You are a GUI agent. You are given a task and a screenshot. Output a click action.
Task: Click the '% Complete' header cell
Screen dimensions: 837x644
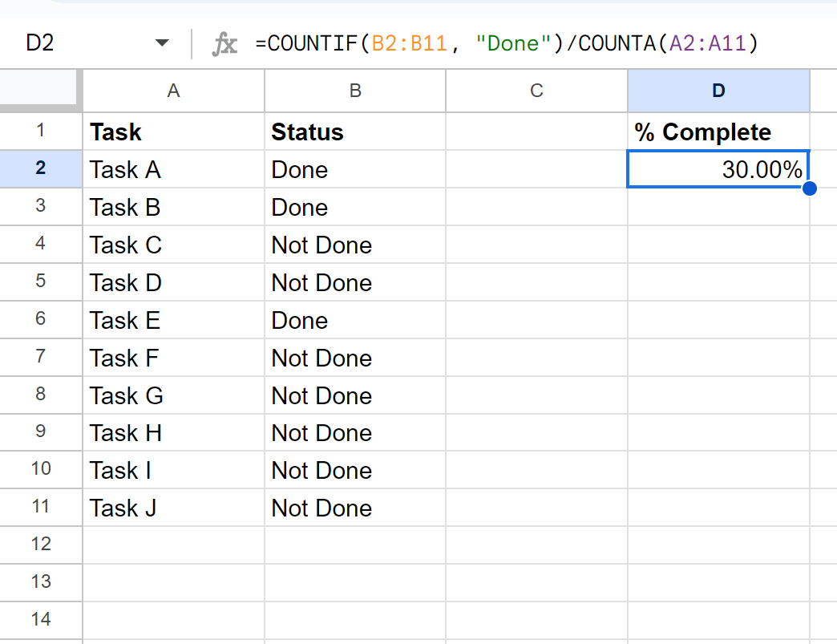tap(718, 132)
